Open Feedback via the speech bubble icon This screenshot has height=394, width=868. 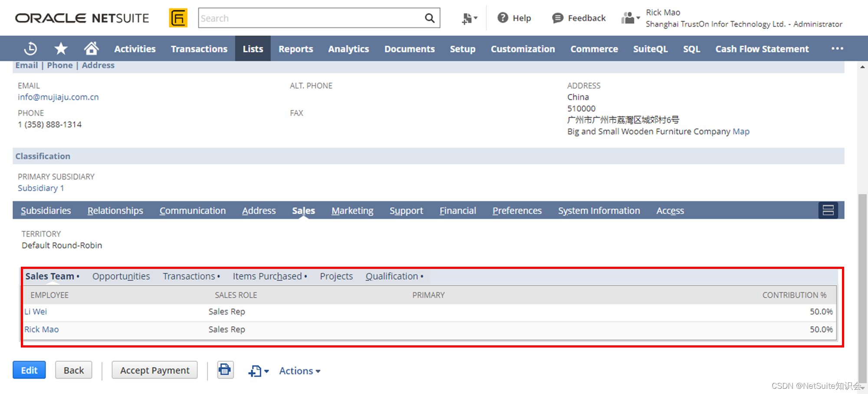[558, 18]
